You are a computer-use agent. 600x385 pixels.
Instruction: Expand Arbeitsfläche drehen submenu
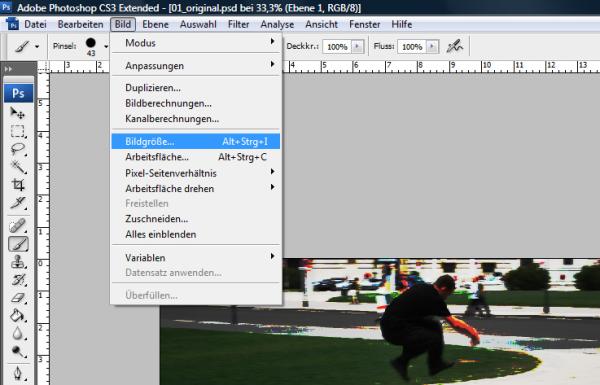[196, 188]
